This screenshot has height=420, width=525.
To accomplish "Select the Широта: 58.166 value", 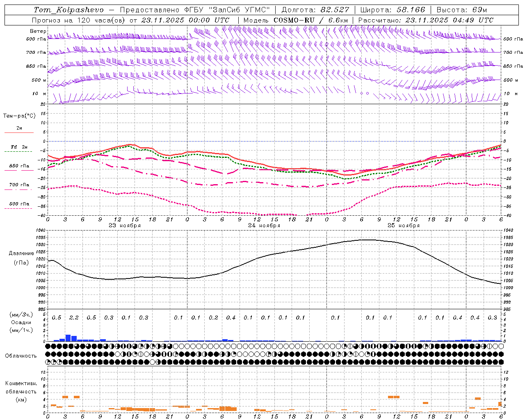I will pos(393,10).
